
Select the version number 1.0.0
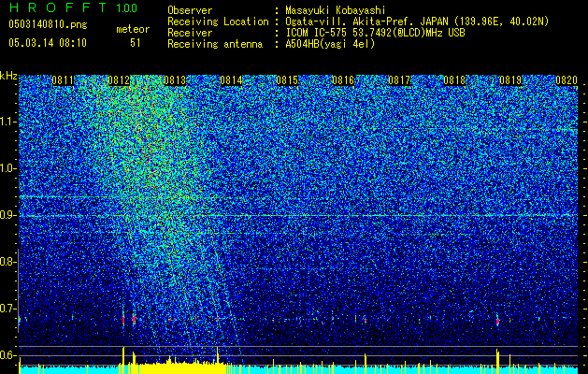coord(127,7)
